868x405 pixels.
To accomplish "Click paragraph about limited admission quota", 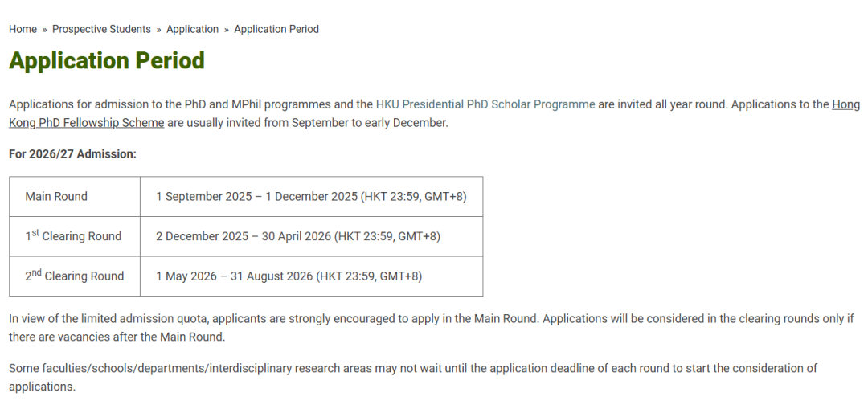I will 432,328.
